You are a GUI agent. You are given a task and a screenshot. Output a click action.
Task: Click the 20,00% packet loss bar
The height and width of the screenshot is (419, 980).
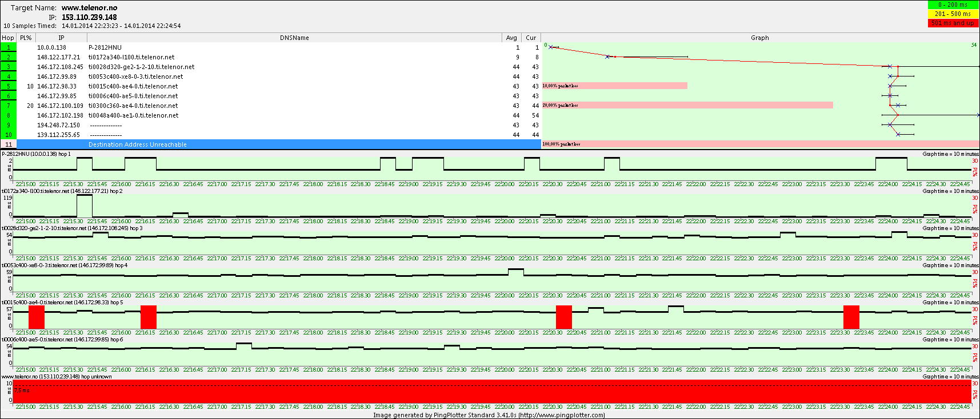[687, 105]
